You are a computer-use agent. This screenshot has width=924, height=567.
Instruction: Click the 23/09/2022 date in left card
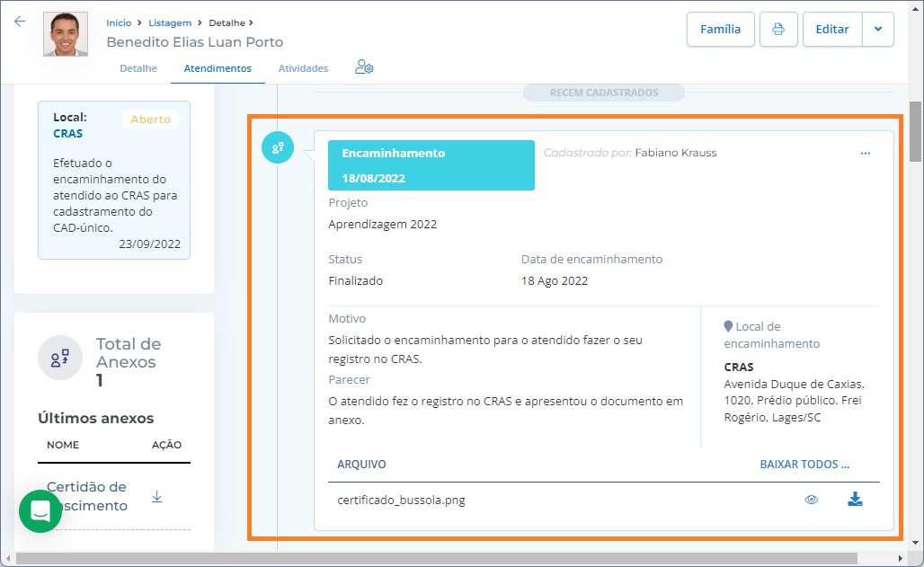click(x=150, y=244)
